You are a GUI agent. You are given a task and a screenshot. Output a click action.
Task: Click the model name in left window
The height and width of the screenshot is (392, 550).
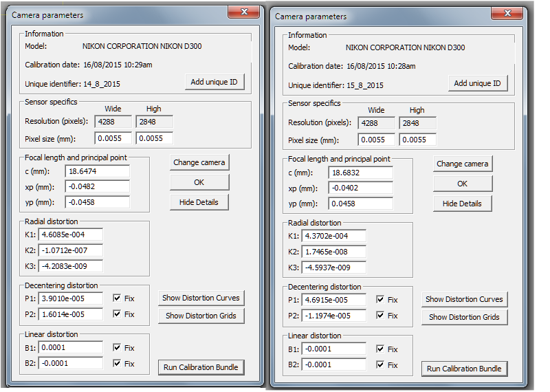pyautogui.click(x=142, y=46)
